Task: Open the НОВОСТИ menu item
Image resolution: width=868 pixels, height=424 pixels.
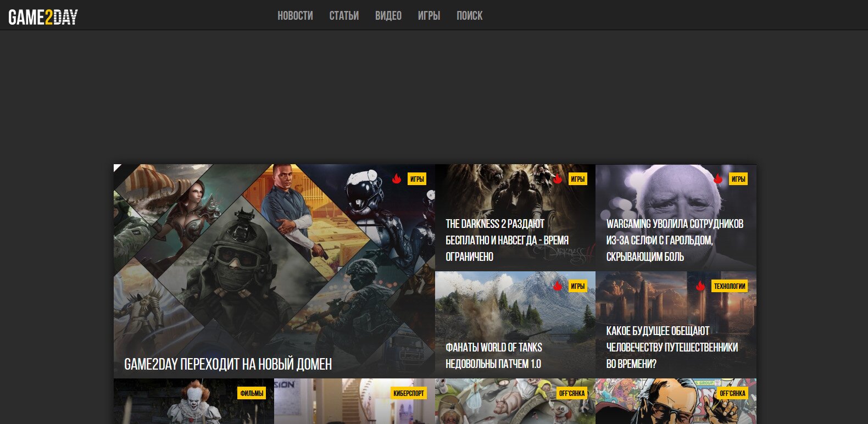Action: pyautogui.click(x=295, y=16)
